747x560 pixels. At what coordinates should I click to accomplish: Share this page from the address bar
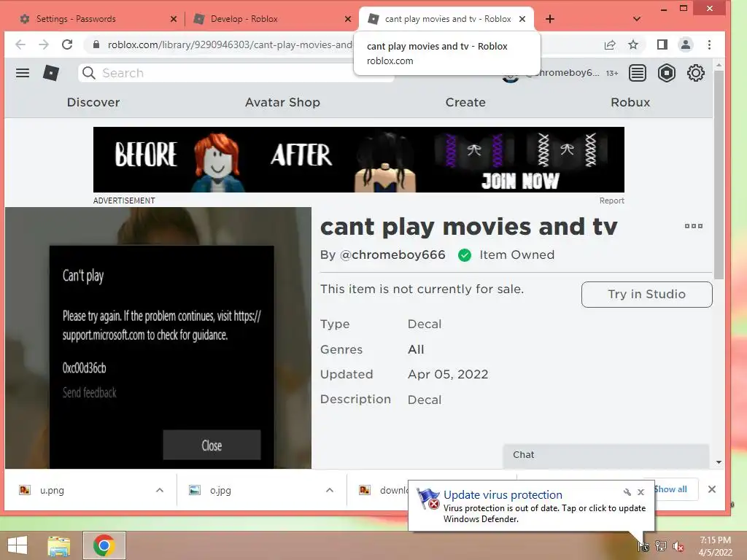pos(610,44)
